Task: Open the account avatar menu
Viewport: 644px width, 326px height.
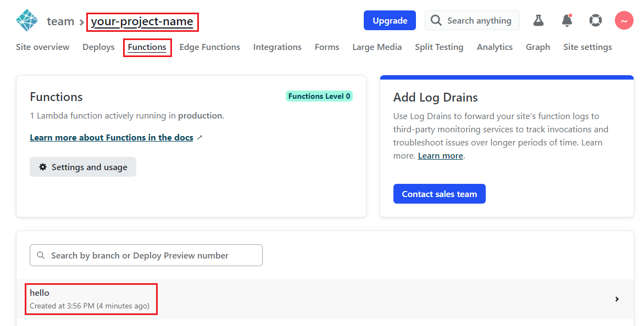Action: 624,20
